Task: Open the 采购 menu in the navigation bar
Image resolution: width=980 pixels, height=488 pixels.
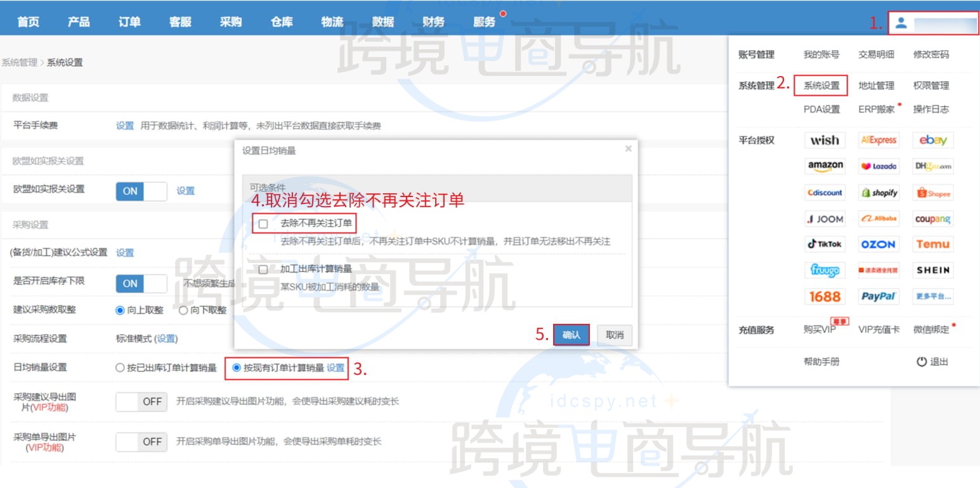Action: click(231, 21)
